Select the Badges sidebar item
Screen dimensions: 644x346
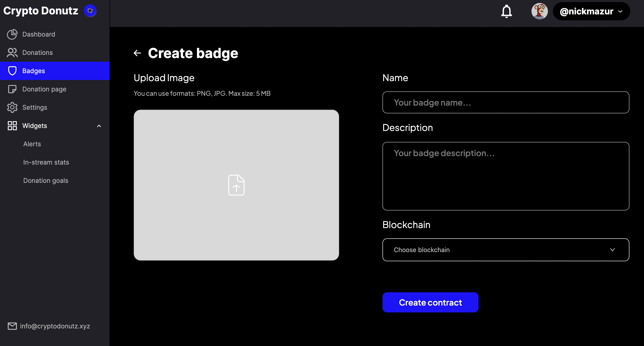click(34, 71)
